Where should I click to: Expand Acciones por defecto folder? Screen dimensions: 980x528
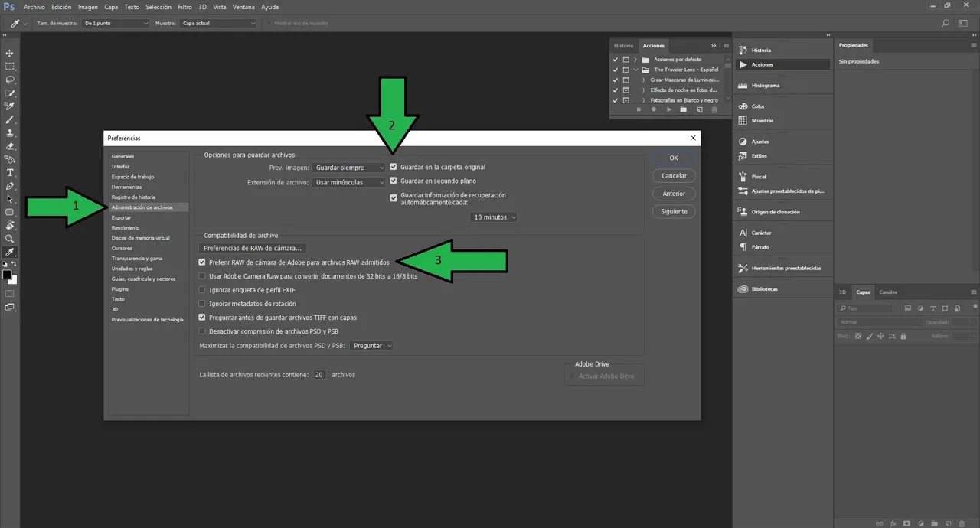635,59
